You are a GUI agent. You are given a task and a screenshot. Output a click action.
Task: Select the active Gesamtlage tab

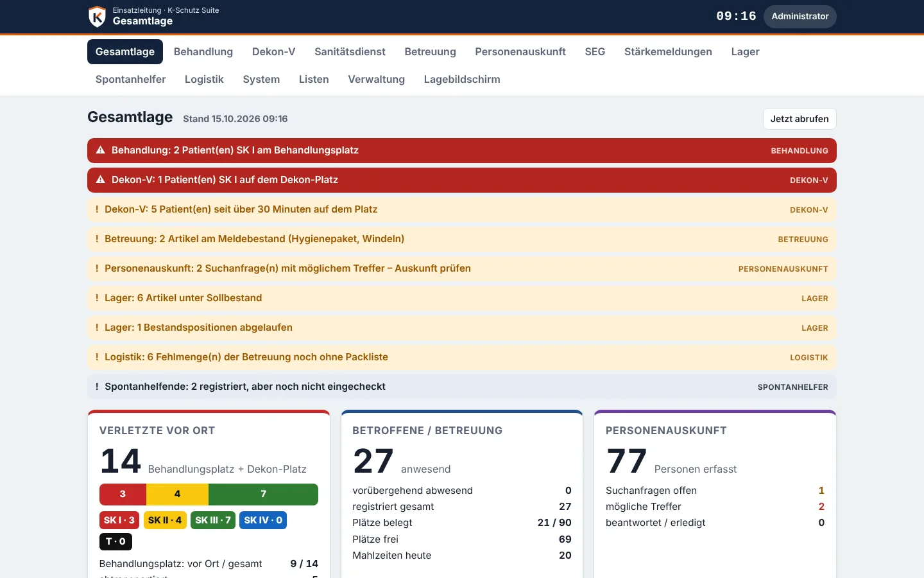tap(125, 52)
